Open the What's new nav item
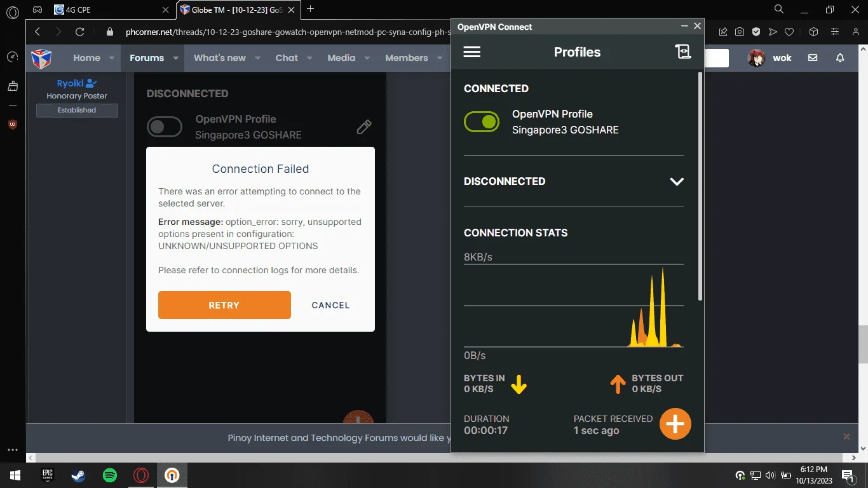This screenshot has width=868, height=488. coord(220,58)
